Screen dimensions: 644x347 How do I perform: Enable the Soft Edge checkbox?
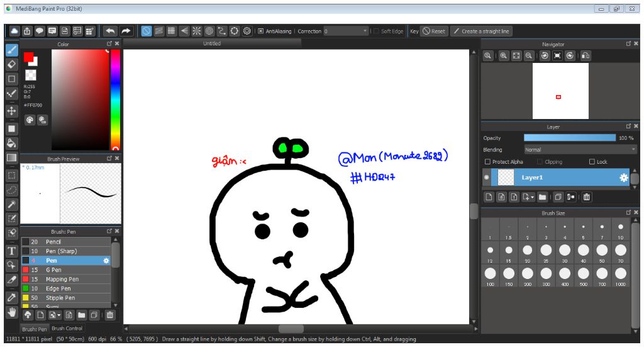point(376,31)
